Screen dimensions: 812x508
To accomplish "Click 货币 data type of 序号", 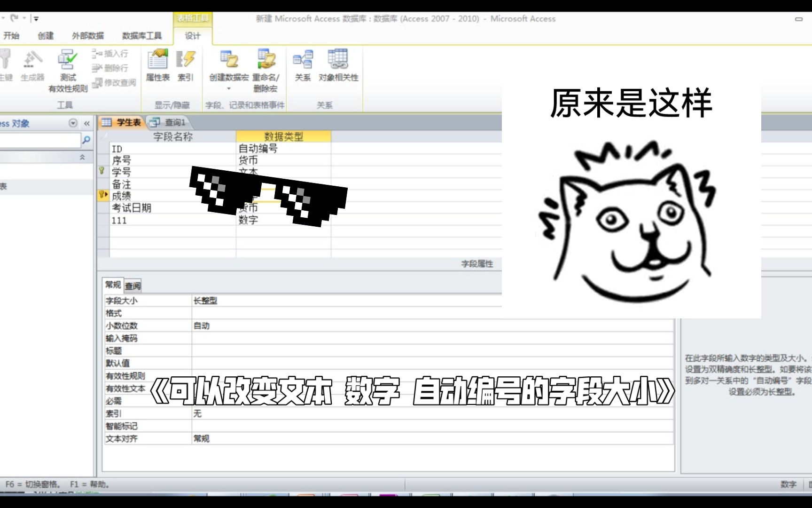I will [283, 160].
